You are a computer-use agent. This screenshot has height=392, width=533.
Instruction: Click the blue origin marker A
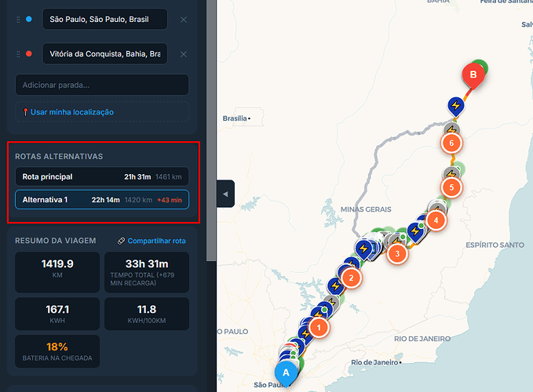tap(286, 373)
